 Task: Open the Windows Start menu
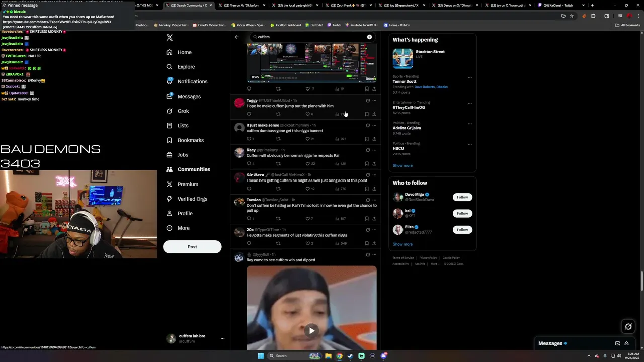[261, 356]
